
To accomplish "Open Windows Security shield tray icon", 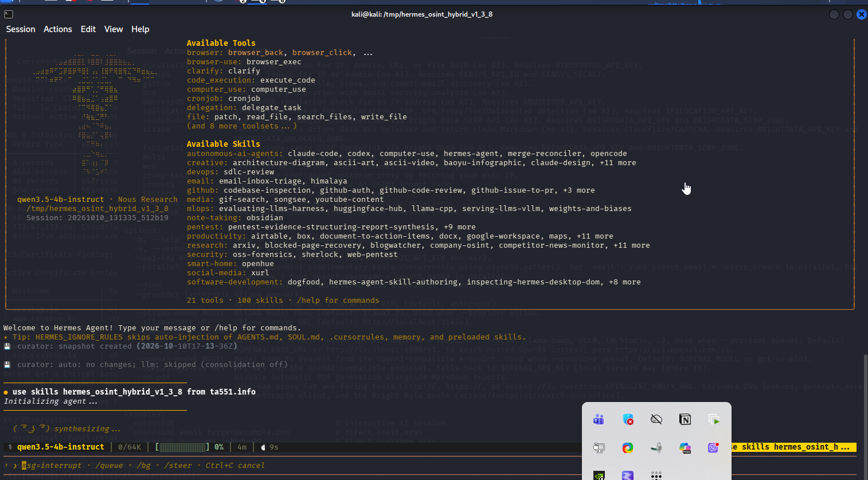I will point(628,419).
